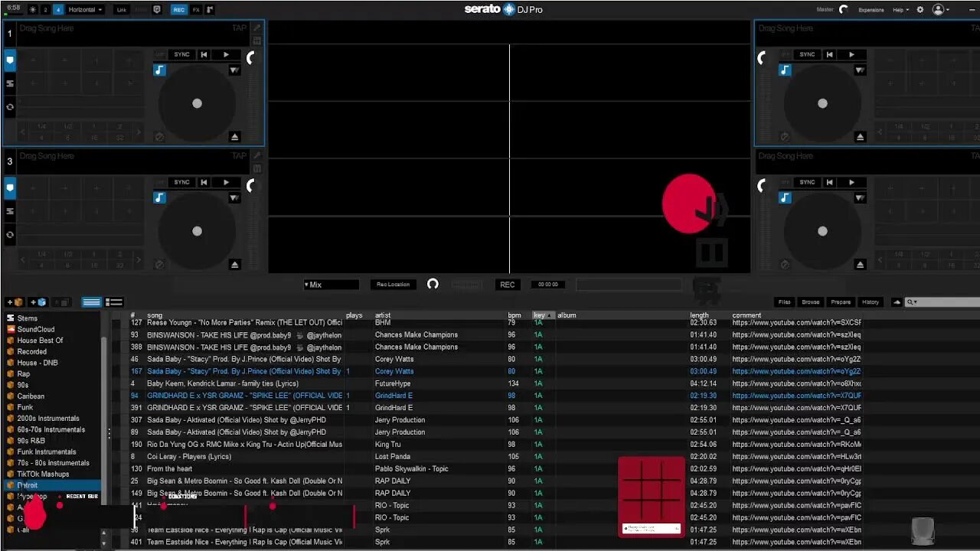The height and width of the screenshot is (551, 980).
Task: Open the Expansions menu
Action: pos(871,10)
